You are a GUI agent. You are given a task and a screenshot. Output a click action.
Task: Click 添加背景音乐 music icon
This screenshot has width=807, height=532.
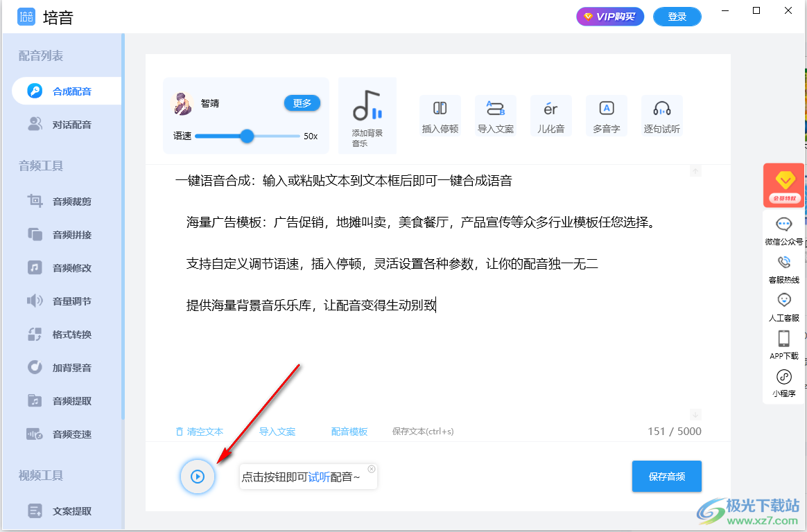pyautogui.click(x=367, y=116)
